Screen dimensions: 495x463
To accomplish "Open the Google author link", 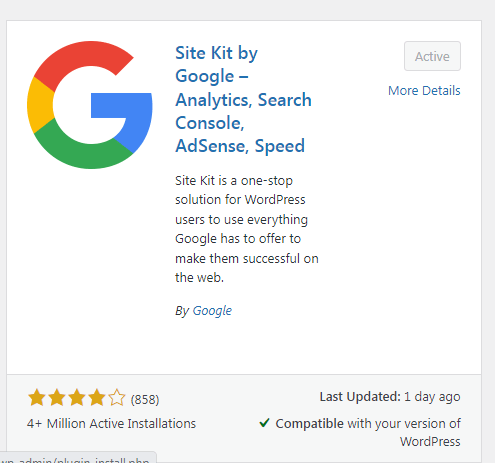I will tap(212, 311).
